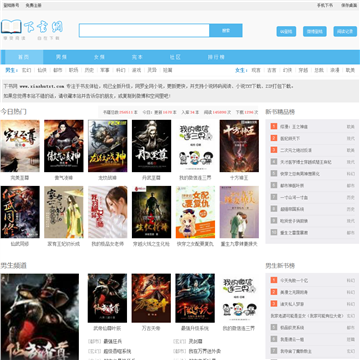
Task: Open the 仙武同修 book cover
Action: pyautogui.click(x=20, y=212)
